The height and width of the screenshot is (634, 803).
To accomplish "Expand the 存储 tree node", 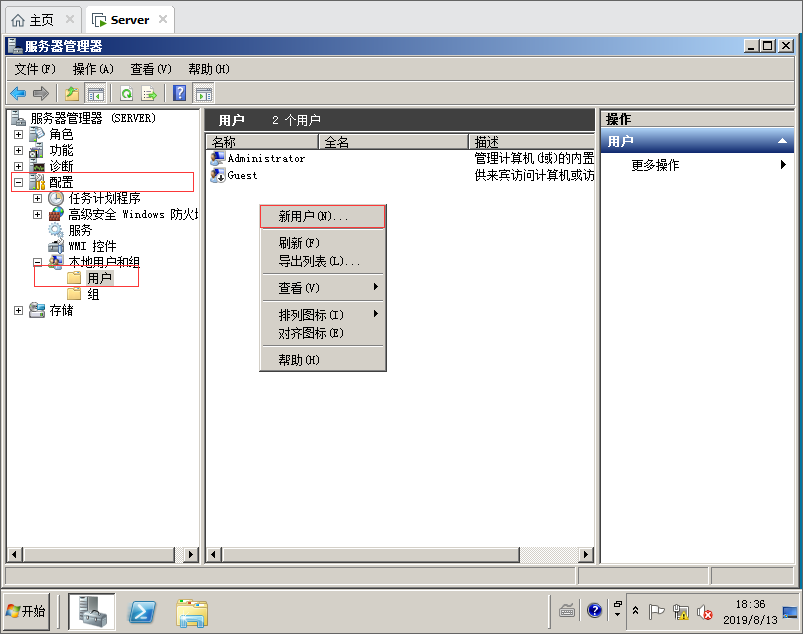I will (18, 310).
